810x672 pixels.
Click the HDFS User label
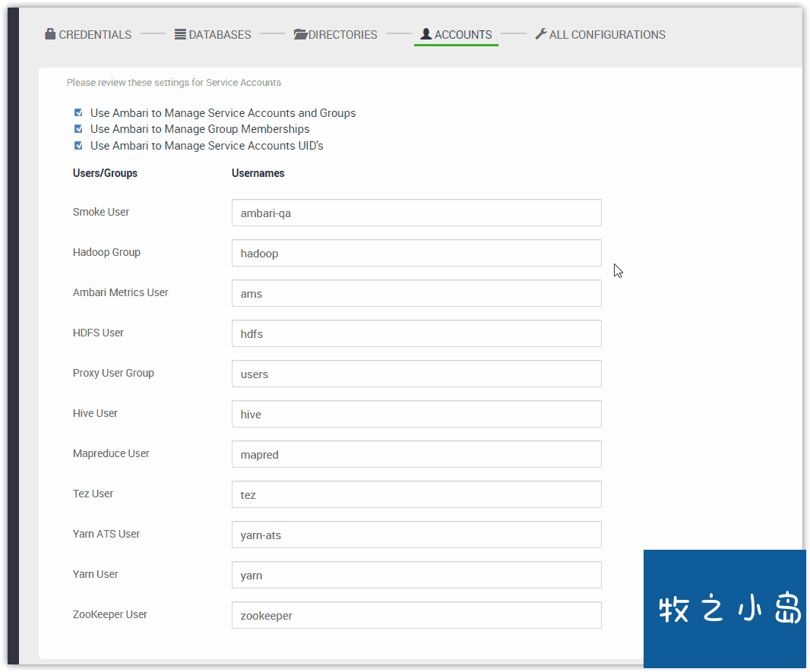(98, 333)
